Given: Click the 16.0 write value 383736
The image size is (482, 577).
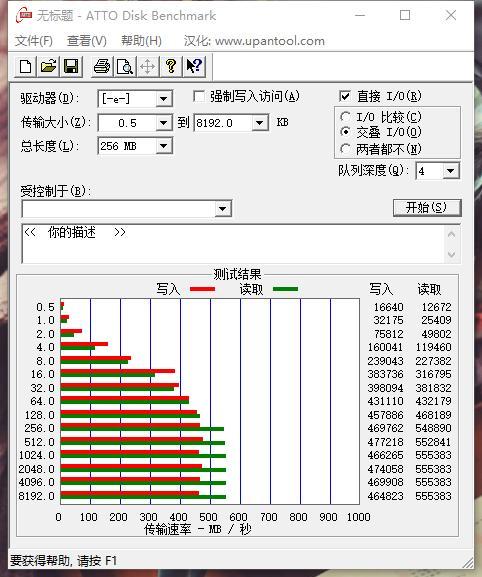Looking at the screenshot, I should pos(385,374).
